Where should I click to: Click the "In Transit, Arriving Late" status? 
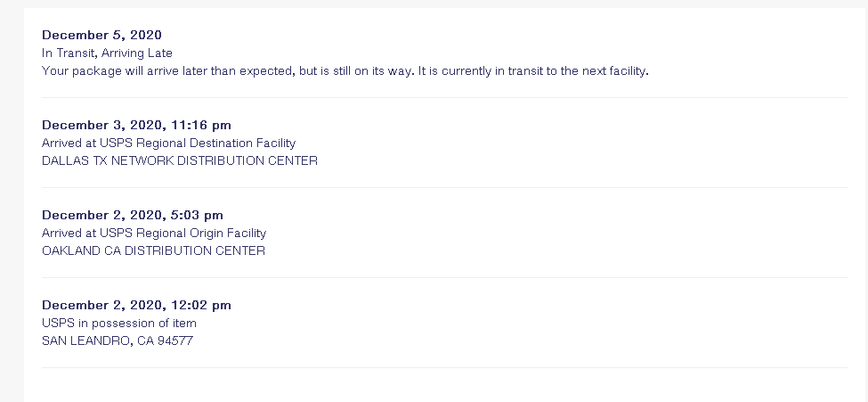(107, 53)
